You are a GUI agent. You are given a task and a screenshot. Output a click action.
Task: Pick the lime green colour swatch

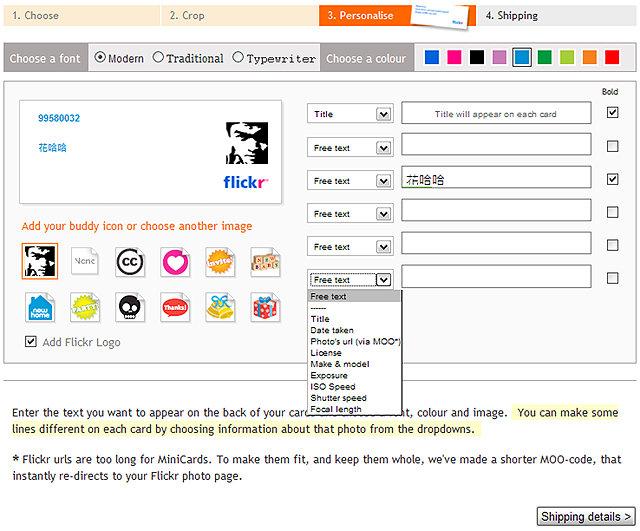(567, 57)
